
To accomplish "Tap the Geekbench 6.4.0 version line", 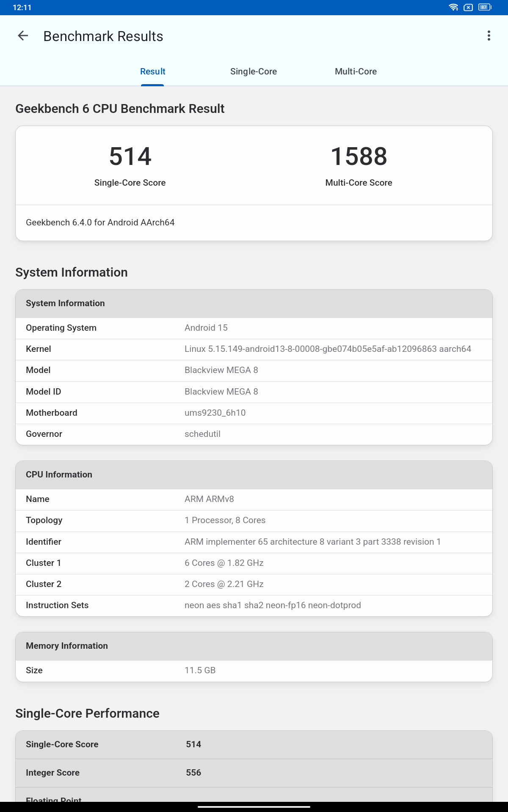I will point(100,222).
